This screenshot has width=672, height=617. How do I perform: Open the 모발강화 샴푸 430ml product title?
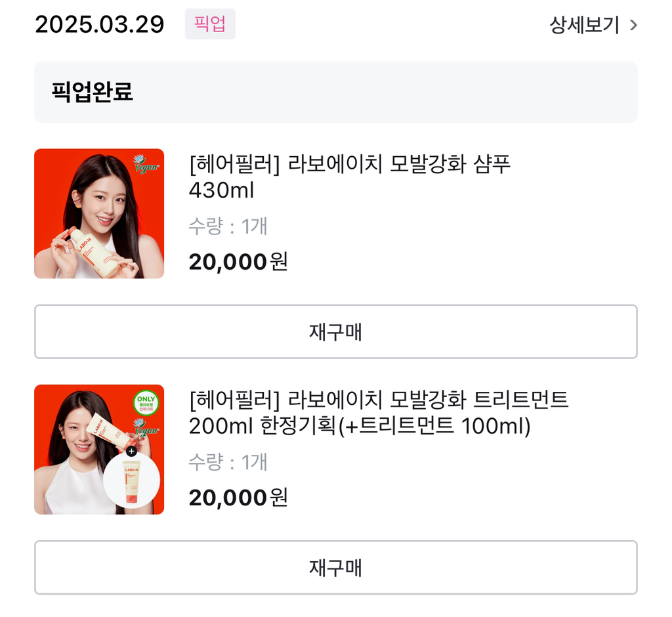[349, 177]
